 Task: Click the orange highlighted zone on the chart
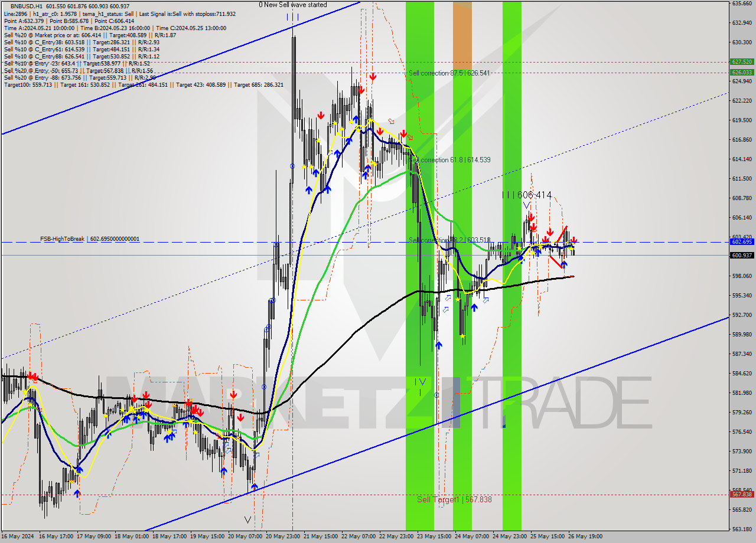tap(462, 36)
